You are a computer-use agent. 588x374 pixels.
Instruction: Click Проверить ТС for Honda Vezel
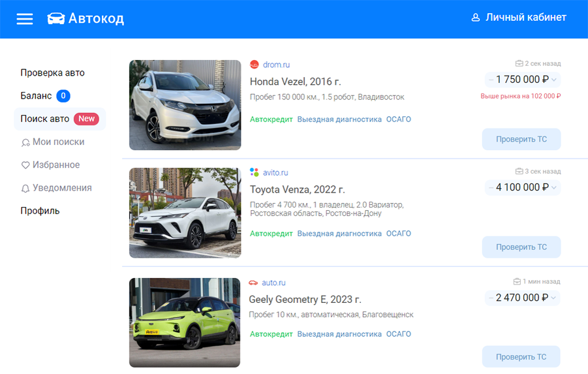521,139
